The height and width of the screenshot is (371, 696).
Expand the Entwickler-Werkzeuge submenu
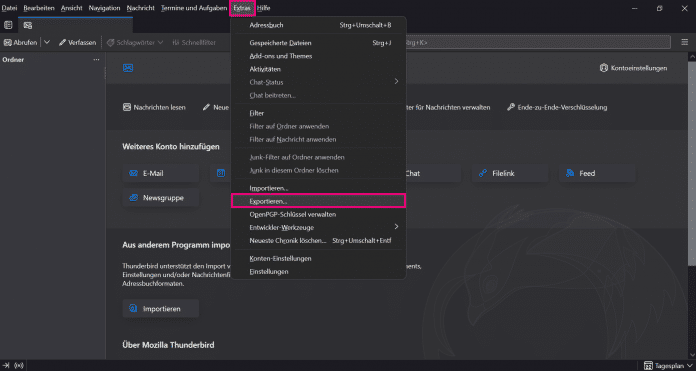coord(318,227)
